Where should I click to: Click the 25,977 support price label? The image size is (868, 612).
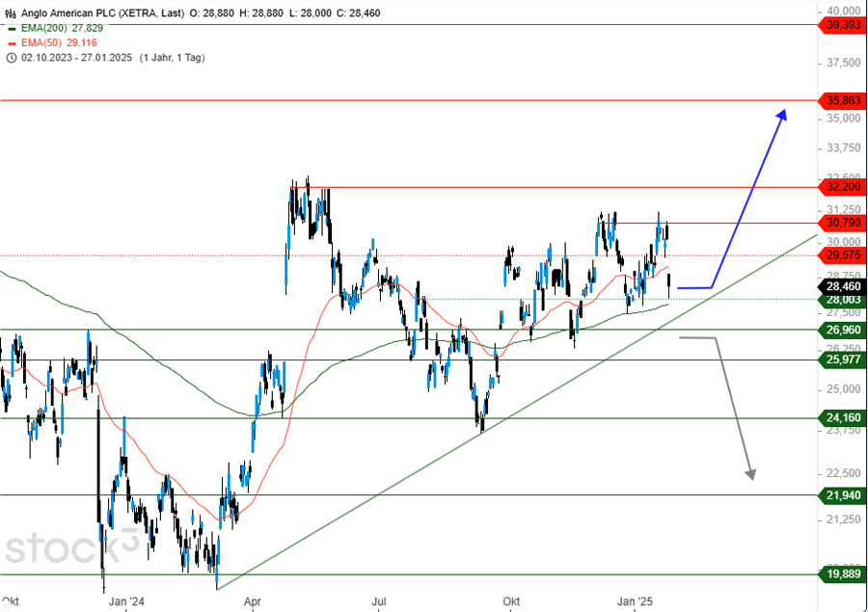coord(843,359)
